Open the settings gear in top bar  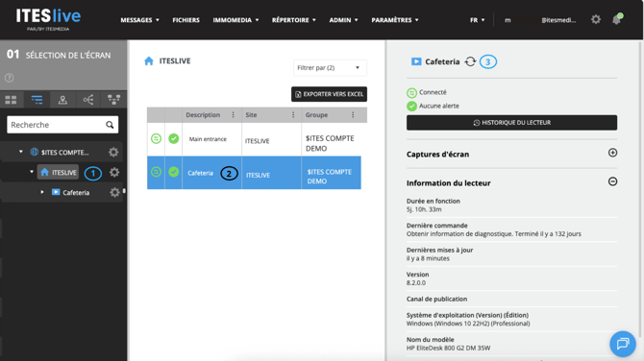coord(596,19)
